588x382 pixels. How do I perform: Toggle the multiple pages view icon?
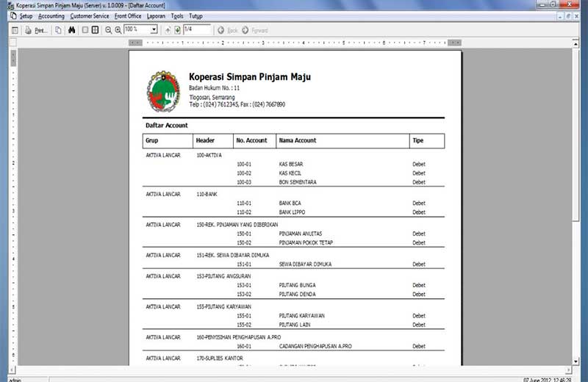coord(95,30)
